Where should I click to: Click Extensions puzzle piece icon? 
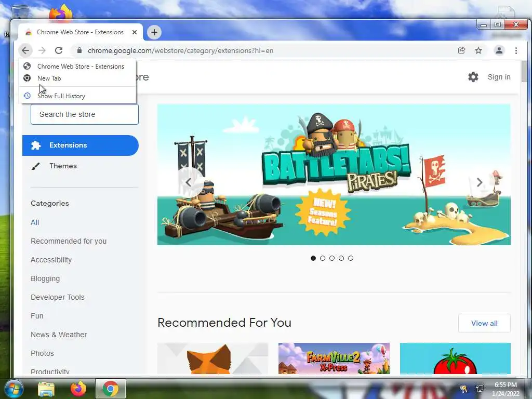36,145
